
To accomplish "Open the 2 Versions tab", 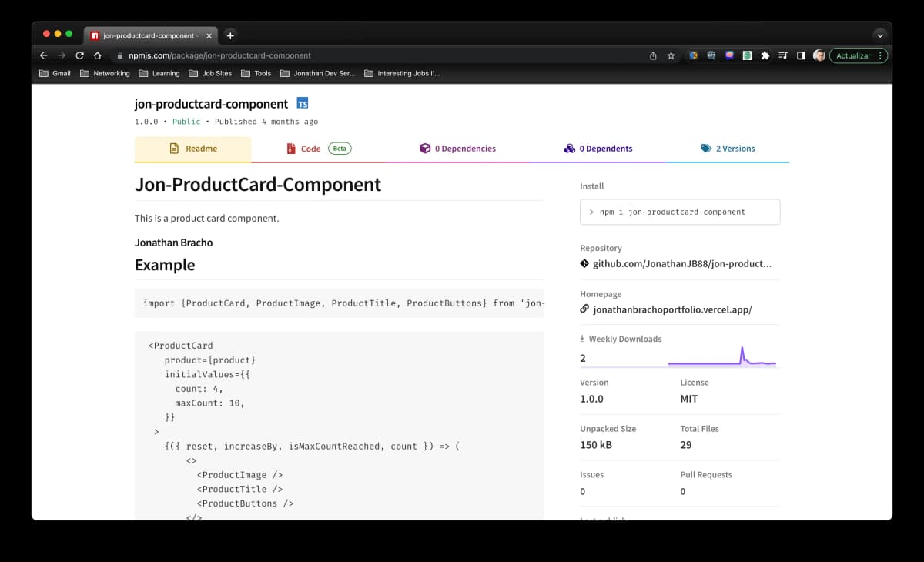I will (x=728, y=149).
